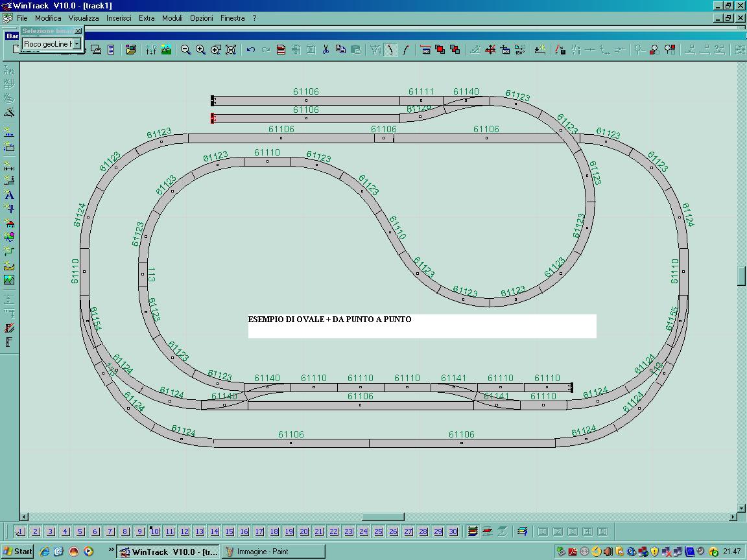
Task: Click the layers stack icon in bottom bar
Action: coord(473,531)
